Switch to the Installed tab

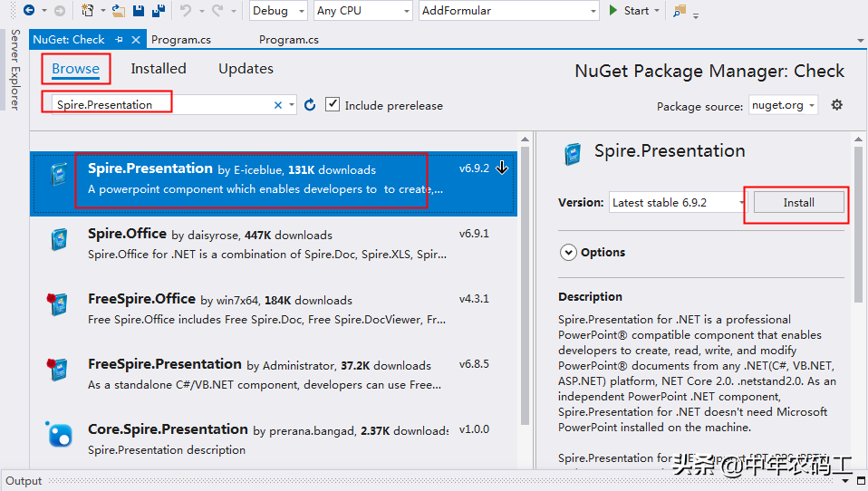(159, 69)
